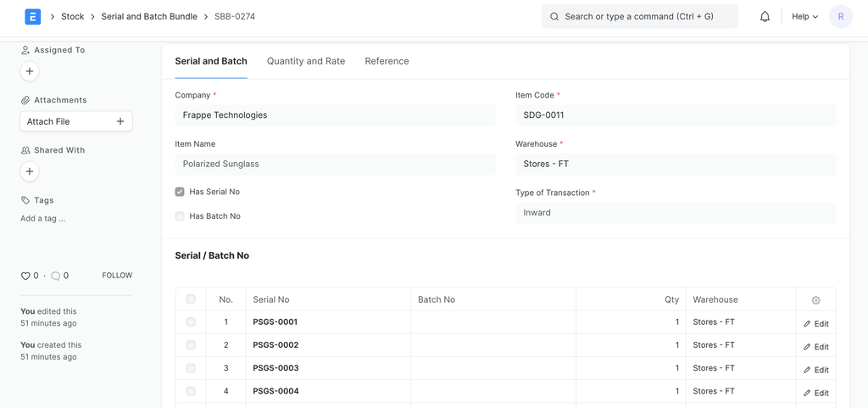The height and width of the screenshot is (408, 868).
Task: Click the heart like icon
Action: [25, 276]
